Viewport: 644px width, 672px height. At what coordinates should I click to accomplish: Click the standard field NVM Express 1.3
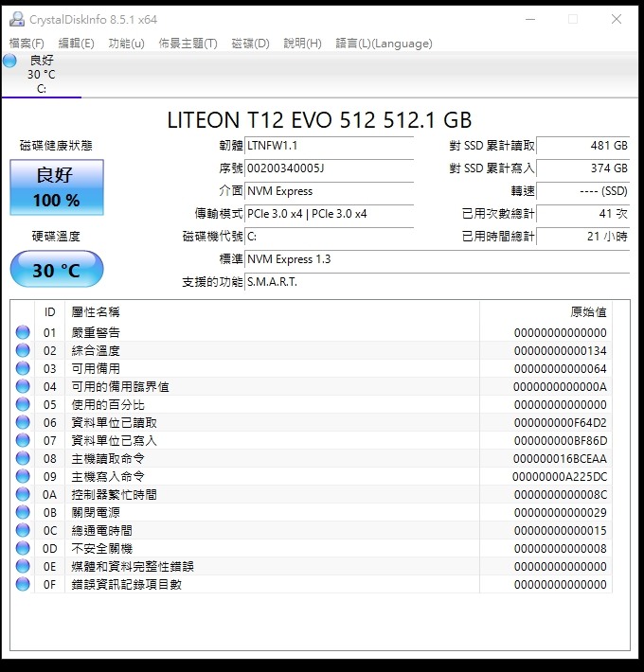pyautogui.click(x=437, y=259)
